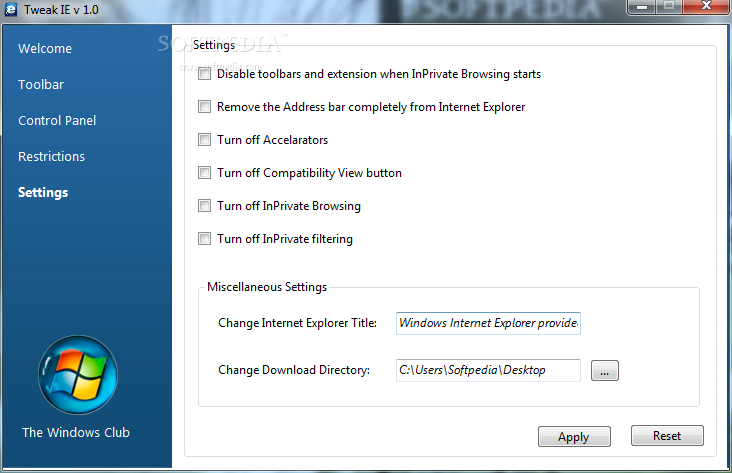
Task: Click the Windows Club logo orb
Action: (78, 375)
